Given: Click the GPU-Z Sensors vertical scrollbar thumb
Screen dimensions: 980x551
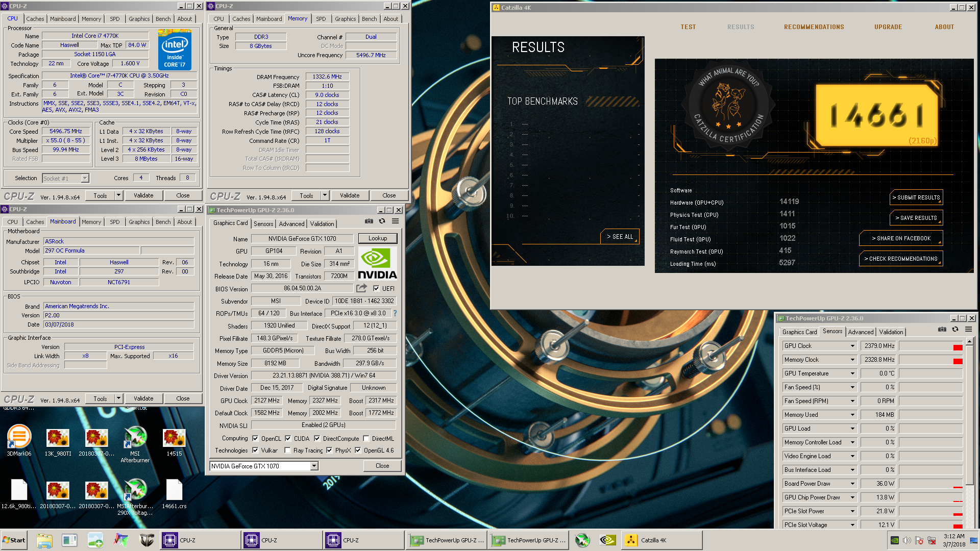Looking at the screenshot, I should coord(970,415).
